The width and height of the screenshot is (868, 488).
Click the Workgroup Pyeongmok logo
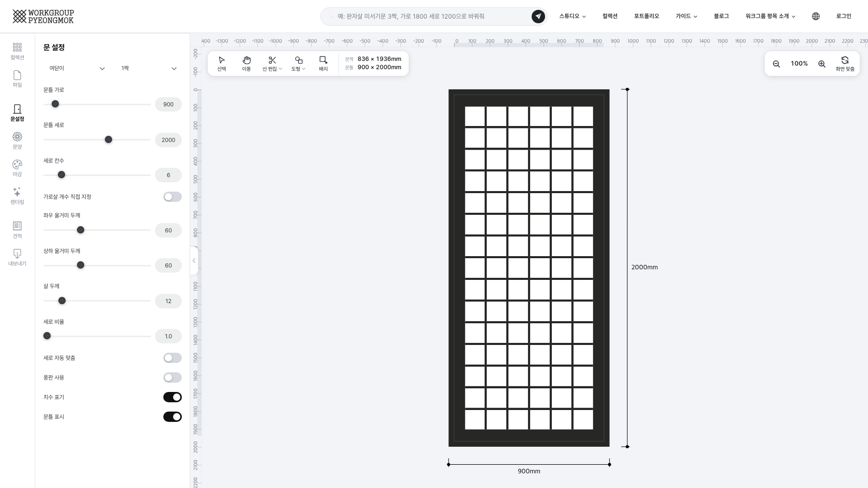point(43,17)
